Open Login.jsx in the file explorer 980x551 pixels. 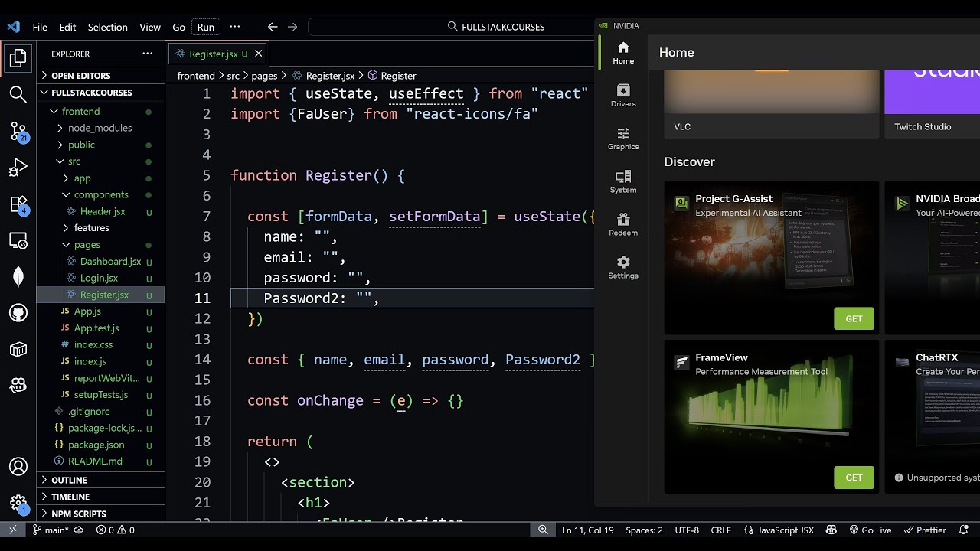(x=99, y=278)
